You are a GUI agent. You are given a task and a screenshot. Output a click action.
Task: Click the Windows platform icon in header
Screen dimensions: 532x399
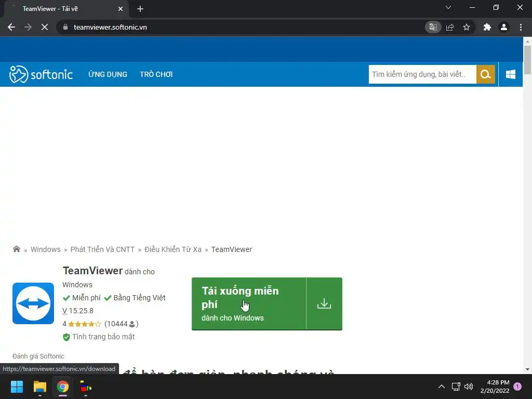[x=511, y=74]
